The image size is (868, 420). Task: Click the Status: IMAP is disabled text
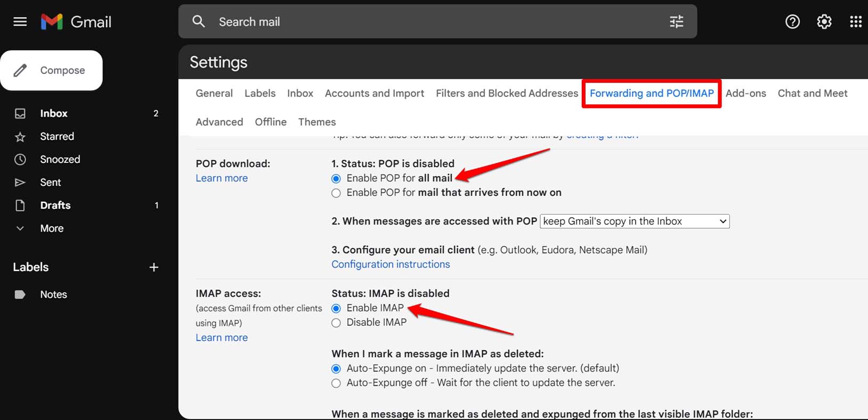(x=391, y=293)
